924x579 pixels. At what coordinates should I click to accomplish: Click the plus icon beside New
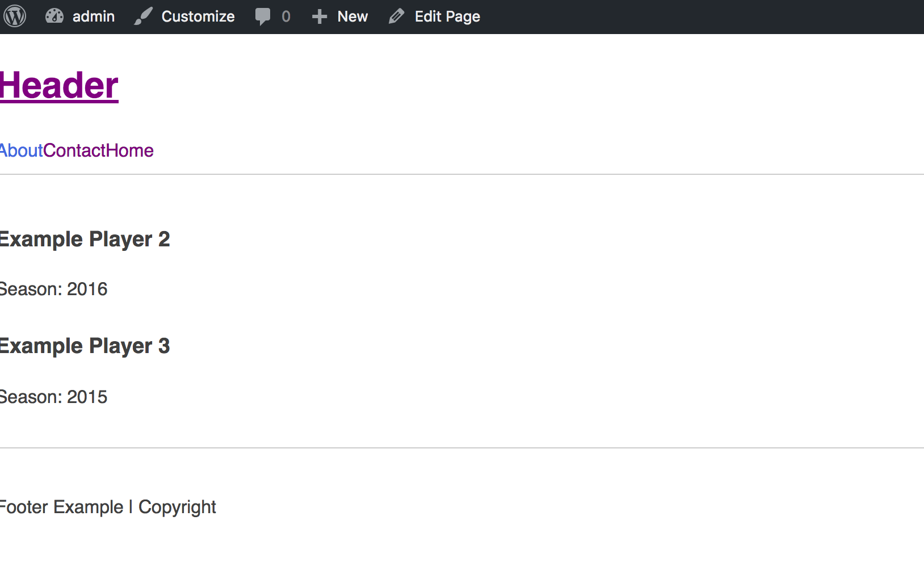pyautogui.click(x=320, y=16)
